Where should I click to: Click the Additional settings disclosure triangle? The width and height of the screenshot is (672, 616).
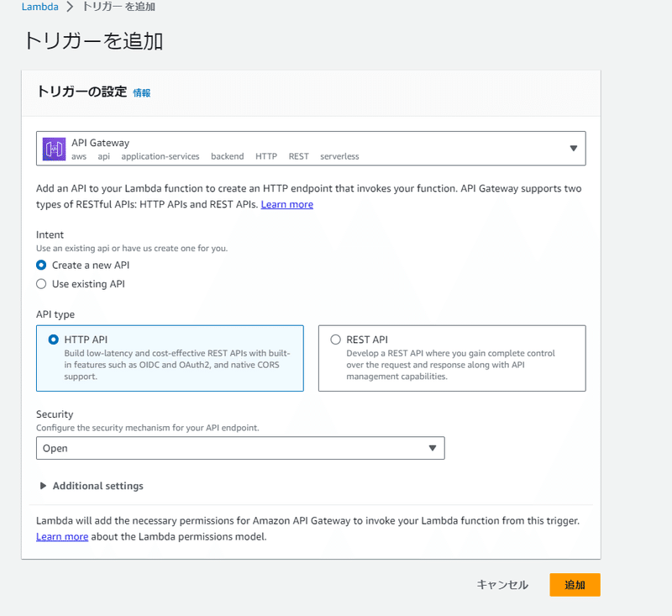pyautogui.click(x=43, y=486)
